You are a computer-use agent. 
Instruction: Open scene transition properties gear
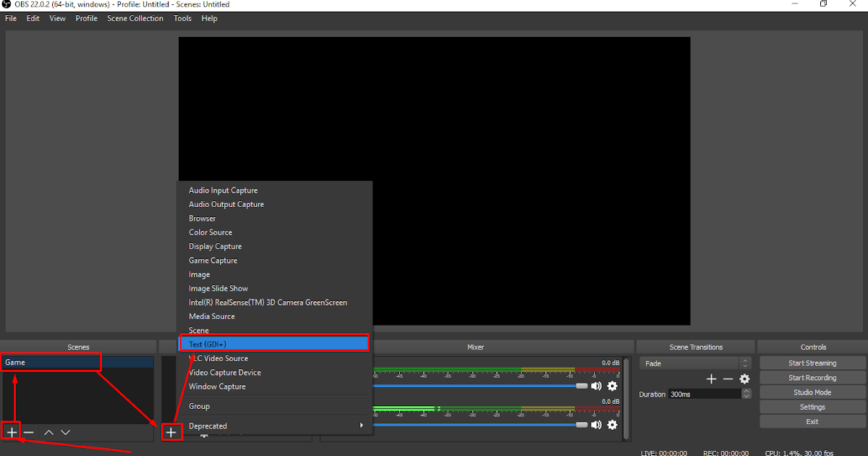744,379
